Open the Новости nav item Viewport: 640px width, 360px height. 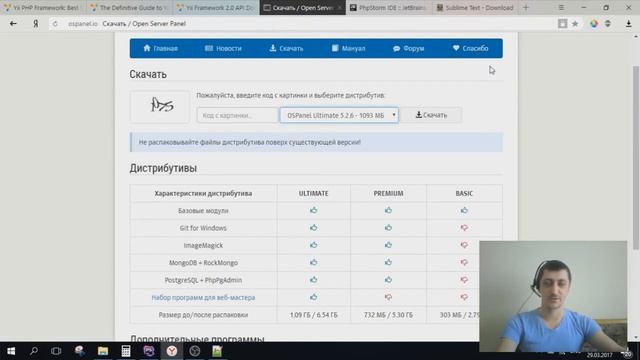tap(223, 48)
